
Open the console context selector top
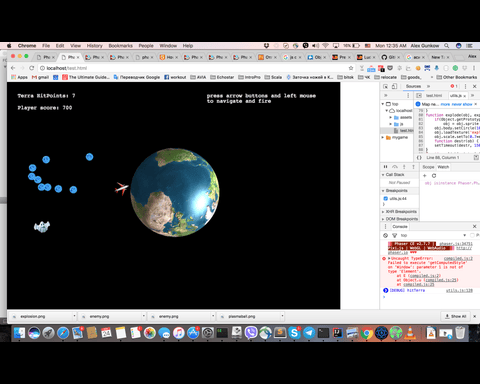pyautogui.click(x=433, y=235)
